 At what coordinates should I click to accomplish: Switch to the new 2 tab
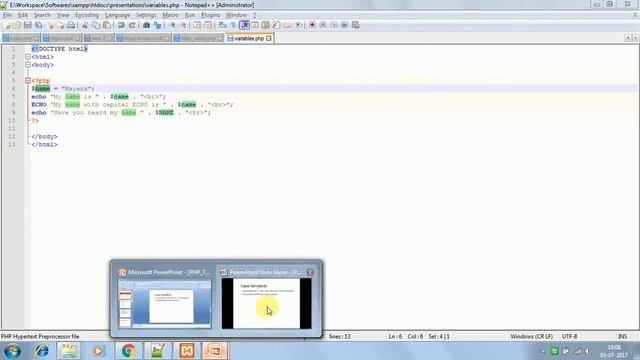coord(99,38)
